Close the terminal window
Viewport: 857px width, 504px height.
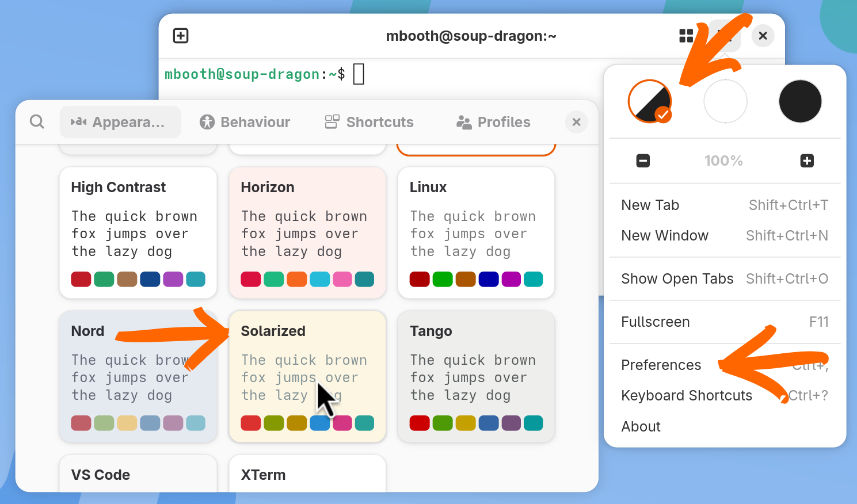[763, 36]
